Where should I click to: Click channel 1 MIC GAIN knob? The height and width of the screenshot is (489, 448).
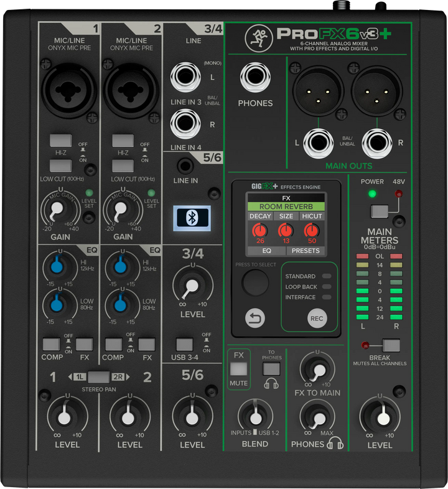click(60, 208)
